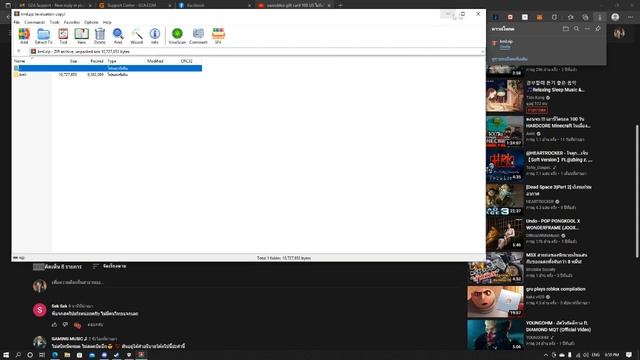Open the browser settings ellipsis menu

pyautogui.click(x=631, y=17)
